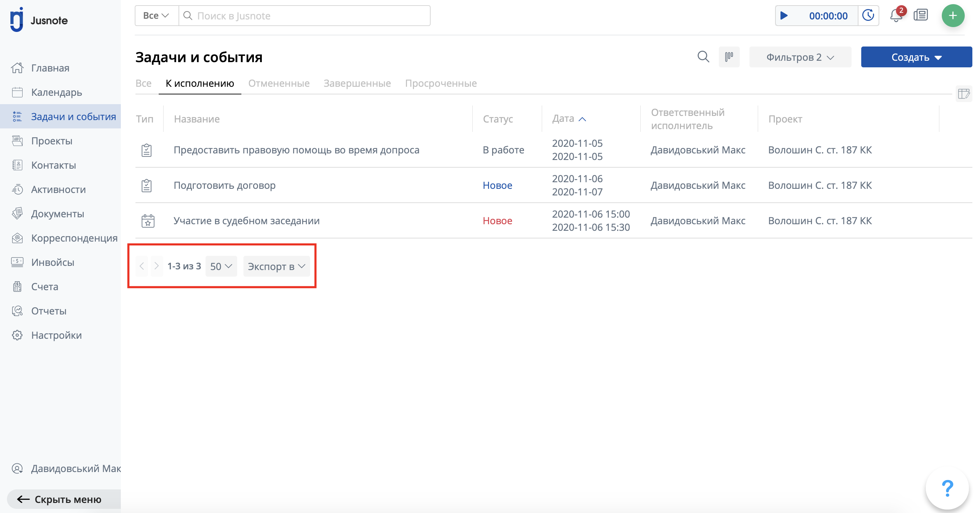Click the task icon for Предоставить правовую помощь
Viewport: 980px width, 513px height.
(x=147, y=150)
